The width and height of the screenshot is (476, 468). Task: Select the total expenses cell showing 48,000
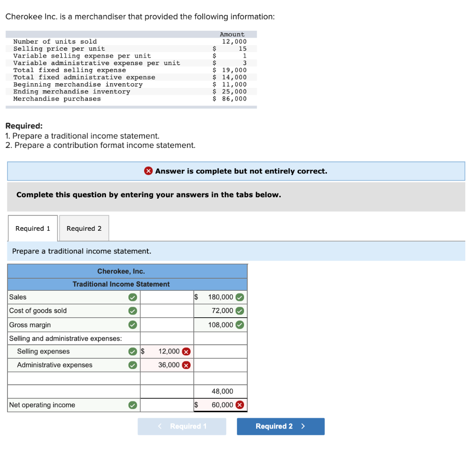pos(220,391)
